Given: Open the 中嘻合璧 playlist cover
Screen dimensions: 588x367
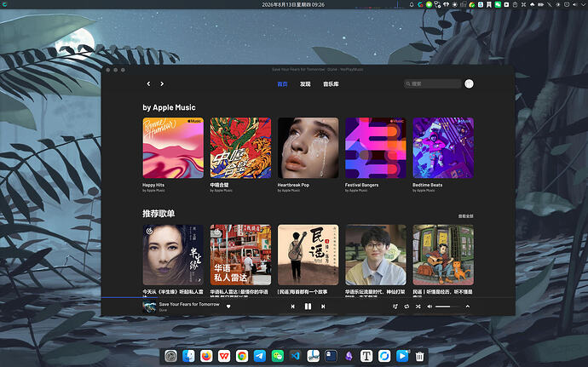Looking at the screenshot, I should (x=240, y=147).
